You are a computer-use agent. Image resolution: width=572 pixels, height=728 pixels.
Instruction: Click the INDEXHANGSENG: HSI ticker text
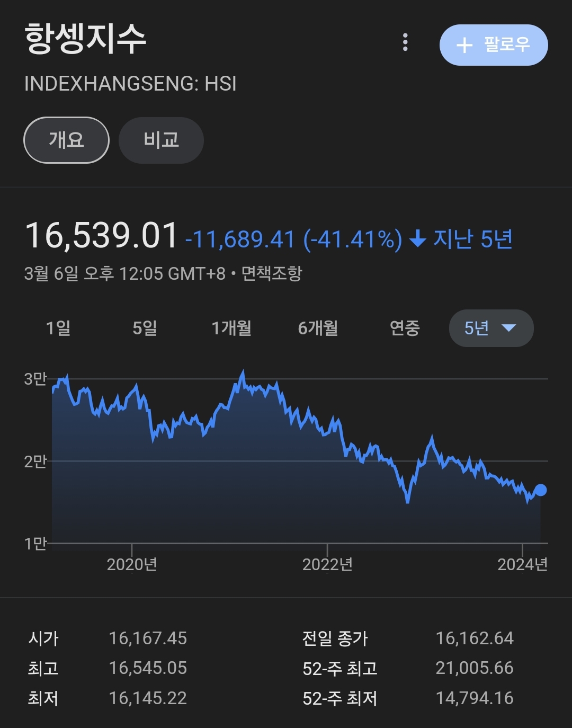pos(130,84)
